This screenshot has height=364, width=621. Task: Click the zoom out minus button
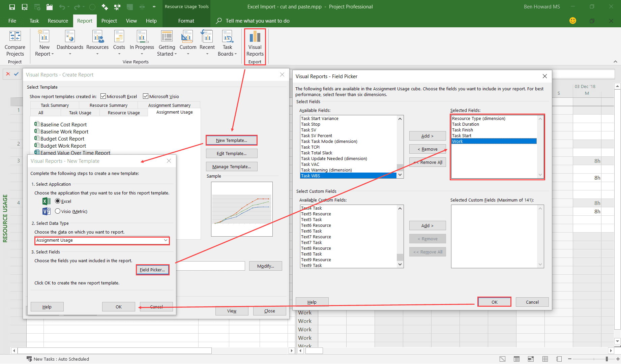570,359
